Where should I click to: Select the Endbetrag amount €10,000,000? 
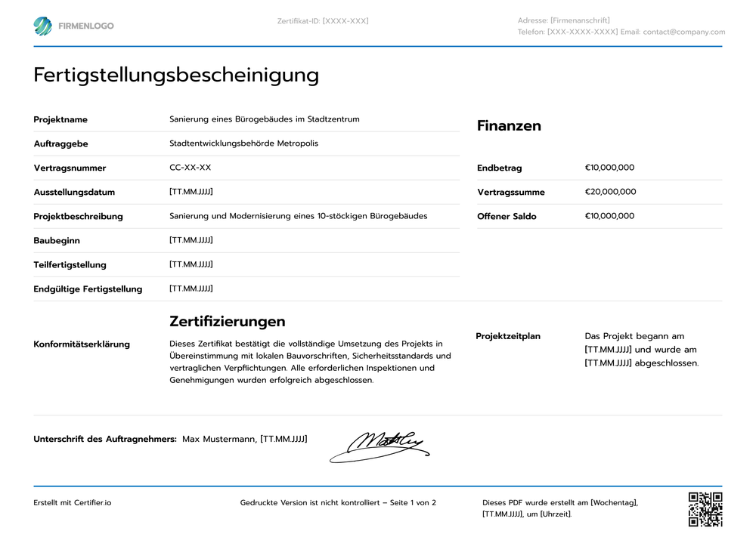point(609,168)
